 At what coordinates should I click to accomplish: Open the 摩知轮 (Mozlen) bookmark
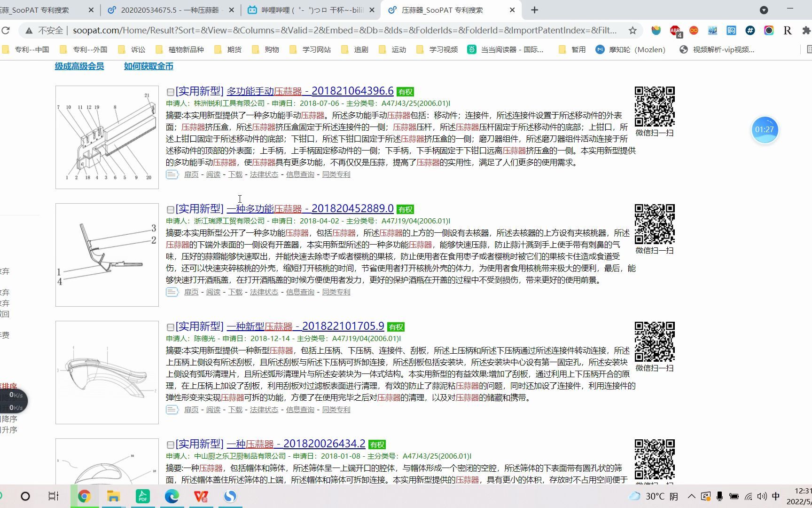click(x=631, y=49)
